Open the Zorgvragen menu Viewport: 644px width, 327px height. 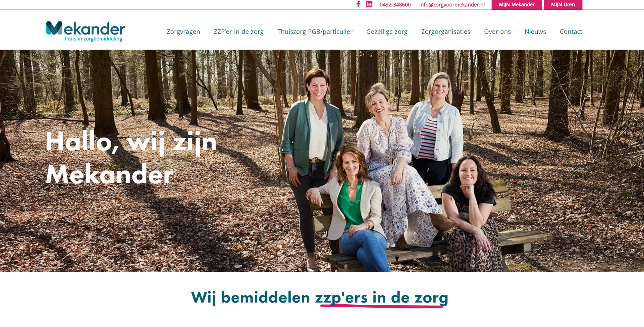(183, 32)
